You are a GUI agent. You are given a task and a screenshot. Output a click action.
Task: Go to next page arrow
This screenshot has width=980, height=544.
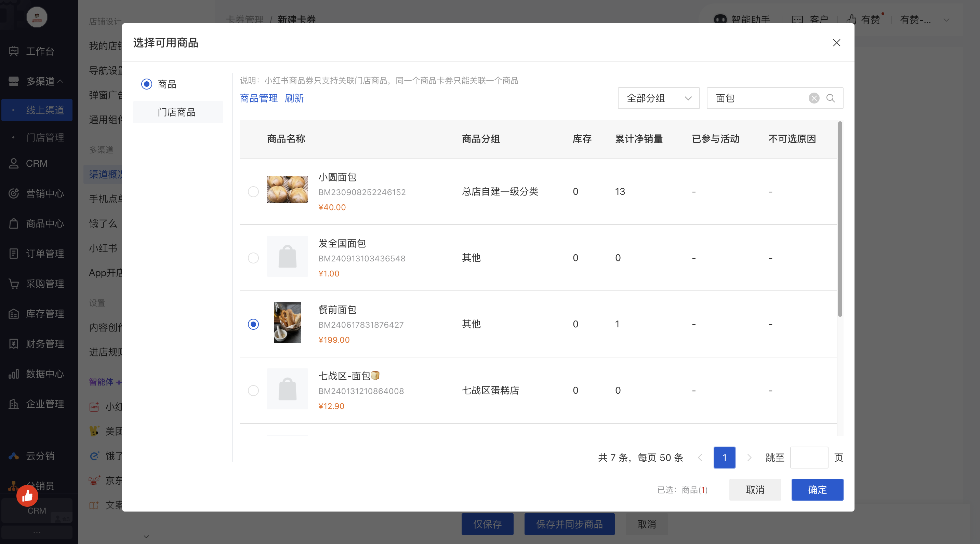(749, 457)
